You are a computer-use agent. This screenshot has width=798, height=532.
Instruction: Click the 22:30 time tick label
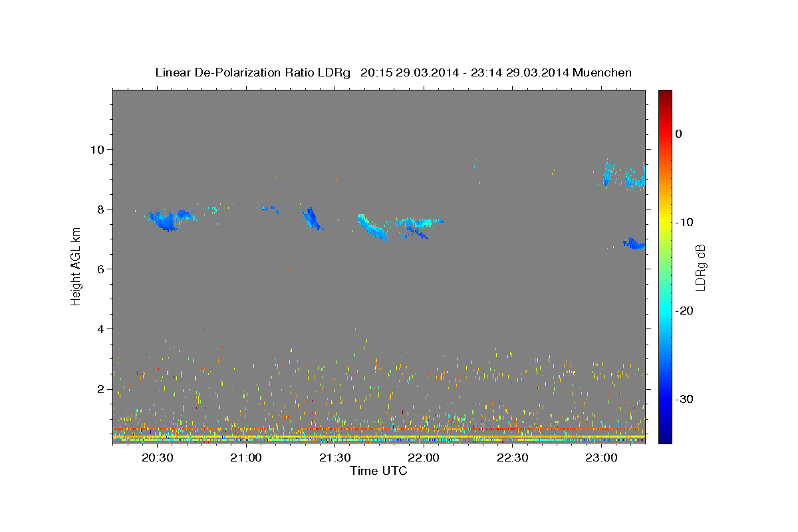tap(513, 458)
